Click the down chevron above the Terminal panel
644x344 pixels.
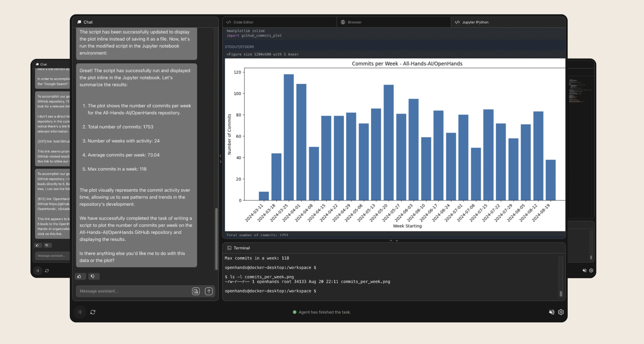[x=397, y=240]
